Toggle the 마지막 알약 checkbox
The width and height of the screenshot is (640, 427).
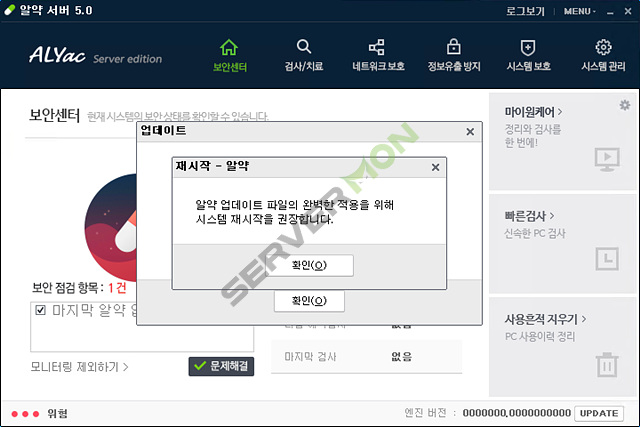tap(40, 310)
